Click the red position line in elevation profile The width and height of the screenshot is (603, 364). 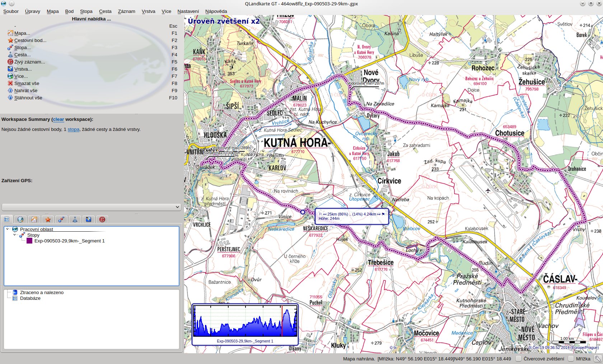(x=282, y=321)
